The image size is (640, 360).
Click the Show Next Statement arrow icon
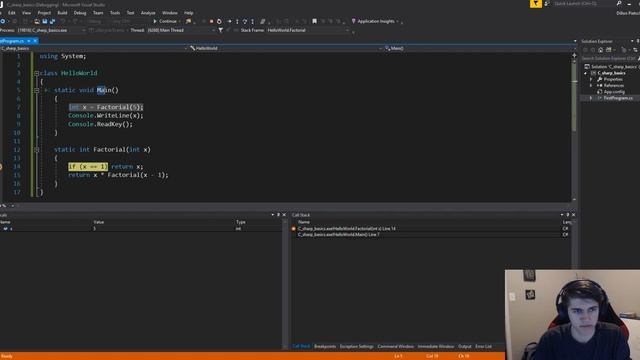[x=229, y=21]
